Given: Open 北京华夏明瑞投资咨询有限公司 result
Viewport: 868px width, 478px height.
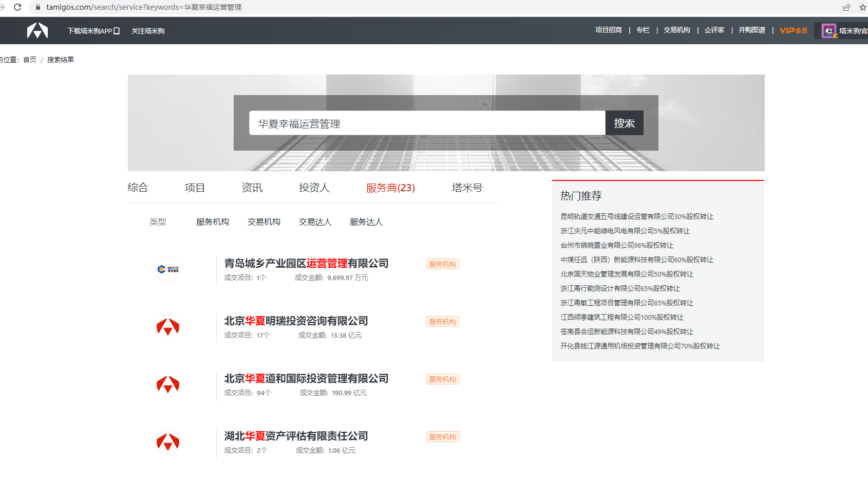Looking at the screenshot, I should tap(296, 321).
